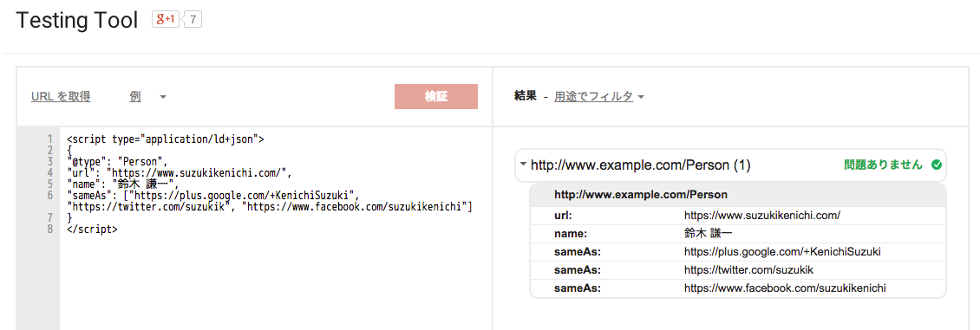Collapse the Person result with triangle arrow
980x330 pixels.
[x=523, y=165]
